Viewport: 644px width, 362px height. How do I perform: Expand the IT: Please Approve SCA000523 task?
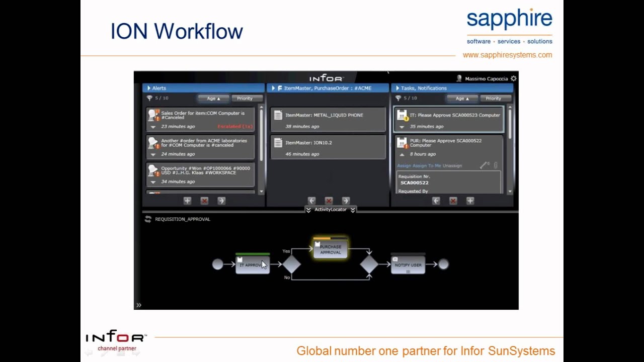point(402,127)
